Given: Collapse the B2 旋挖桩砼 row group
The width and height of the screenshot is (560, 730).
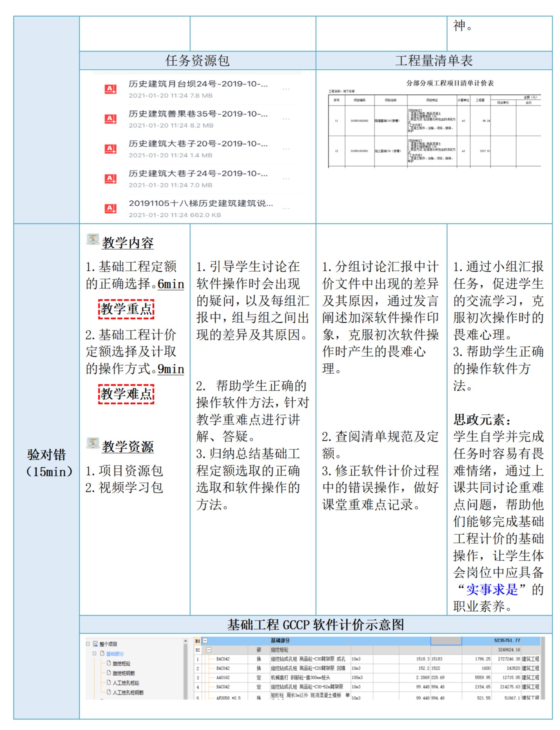Looking at the screenshot, I should [209, 650].
